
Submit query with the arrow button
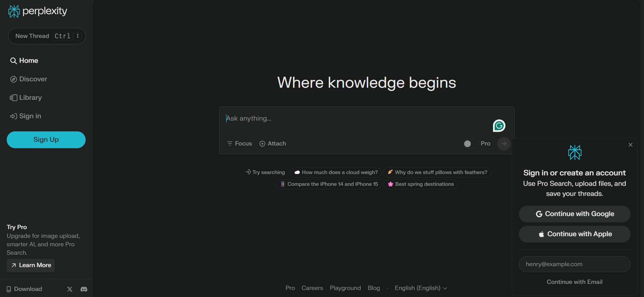pyautogui.click(x=504, y=144)
